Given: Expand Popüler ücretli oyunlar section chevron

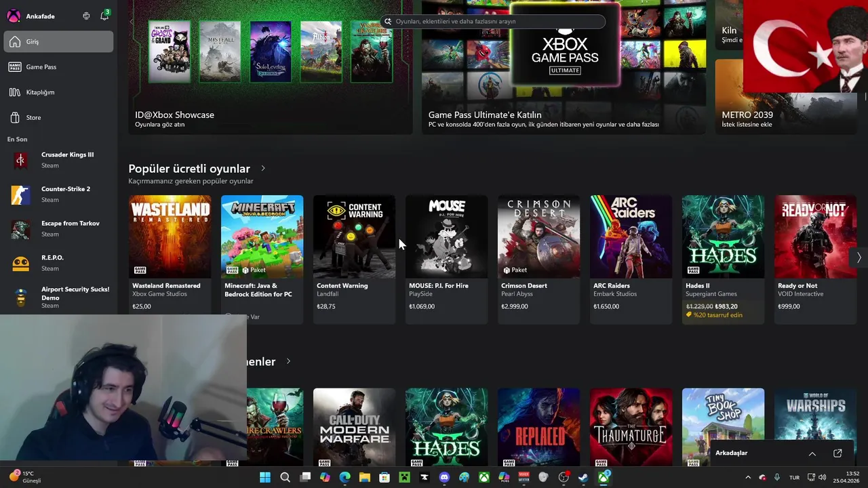Looking at the screenshot, I should 263,168.
